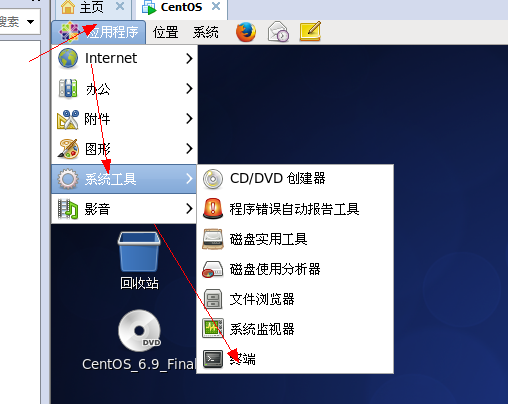Click the 影音 film and music icon
This screenshot has height=404, width=508.
[x=68, y=209]
